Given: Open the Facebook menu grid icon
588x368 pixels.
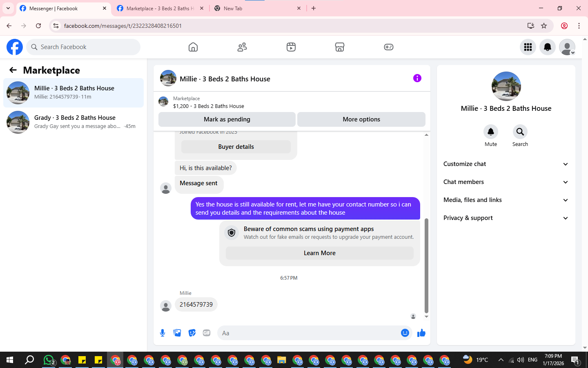Looking at the screenshot, I should point(528,47).
